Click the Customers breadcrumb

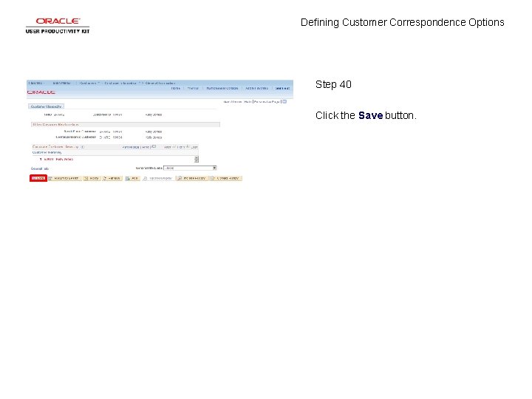(x=88, y=83)
